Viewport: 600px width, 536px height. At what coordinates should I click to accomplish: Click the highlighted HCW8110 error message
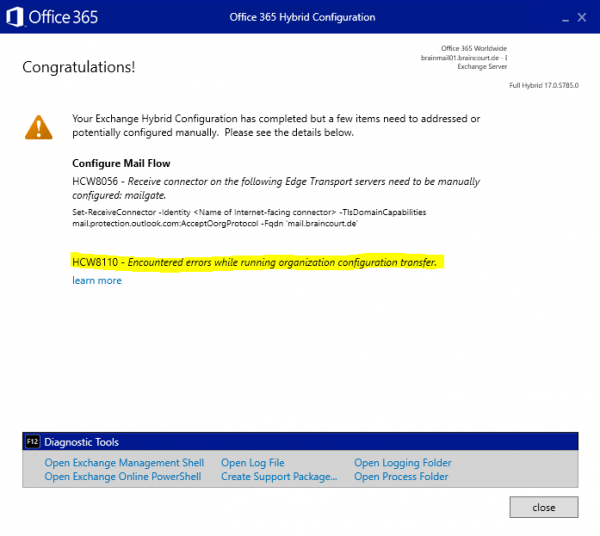(x=255, y=262)
